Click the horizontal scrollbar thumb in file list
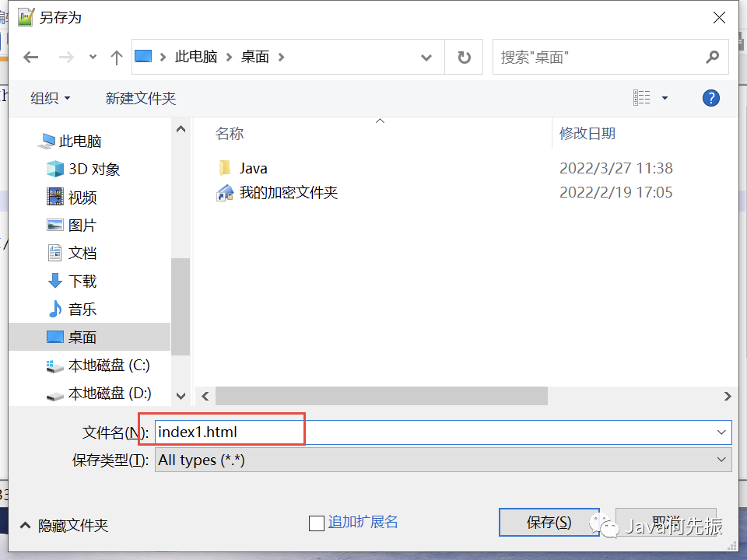This screenshot has height=560, width=747. coord(381,396)
